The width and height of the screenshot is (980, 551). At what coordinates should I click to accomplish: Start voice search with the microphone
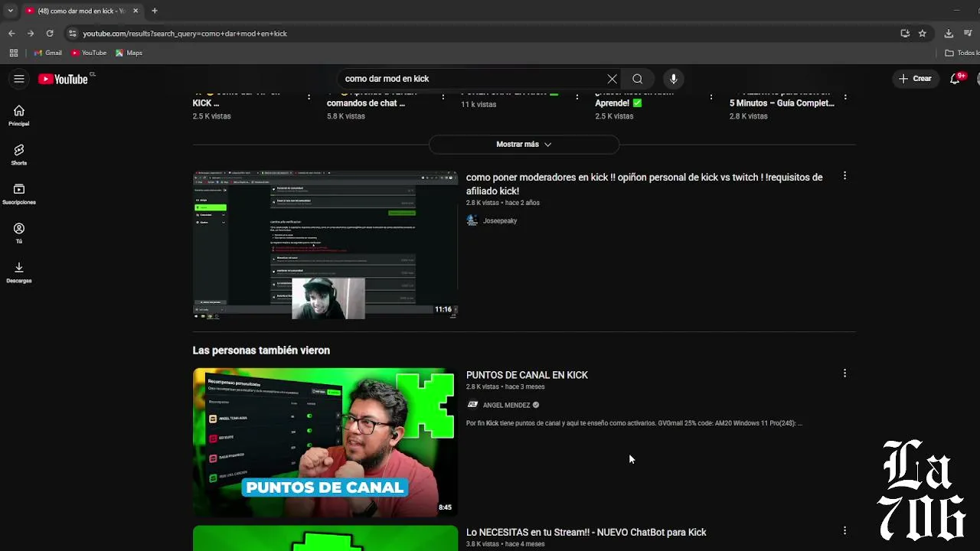(673, 79)
